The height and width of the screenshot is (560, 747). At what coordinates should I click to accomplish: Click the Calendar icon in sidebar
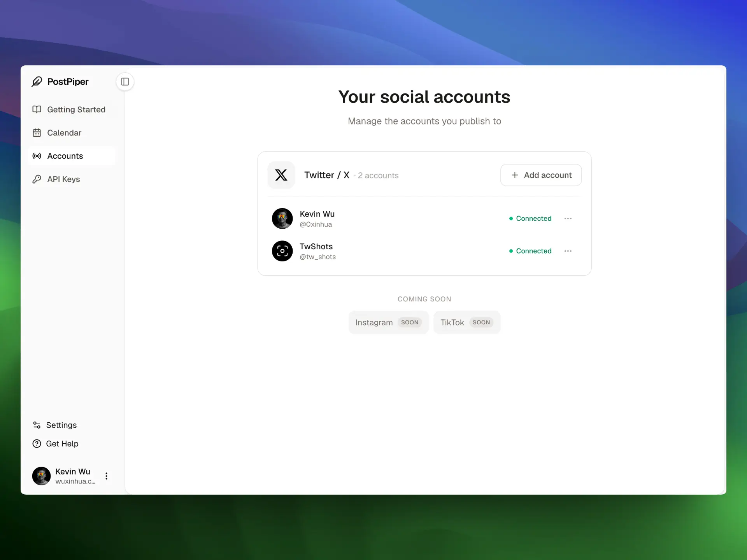[37, 133]
